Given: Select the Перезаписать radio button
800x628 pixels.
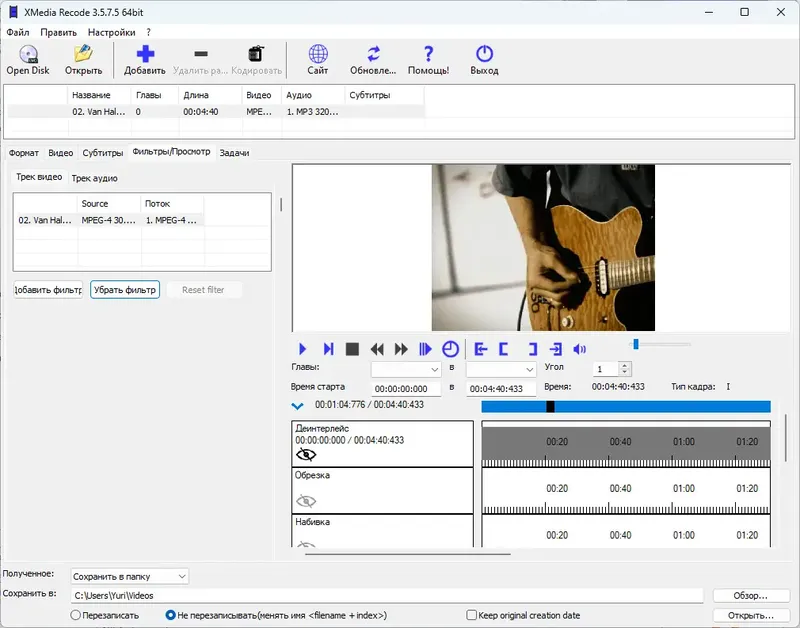Looking at the screenshot, I should (76, 615).
